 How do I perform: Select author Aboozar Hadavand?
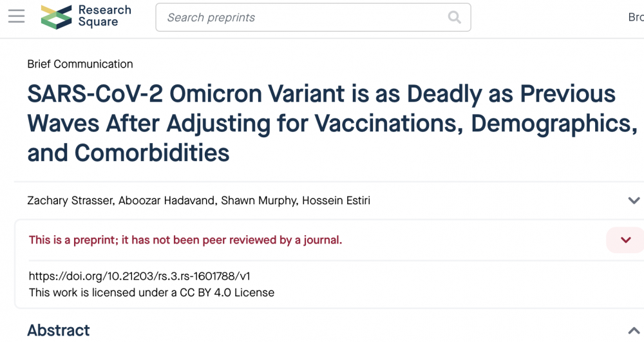pos(166,200)
